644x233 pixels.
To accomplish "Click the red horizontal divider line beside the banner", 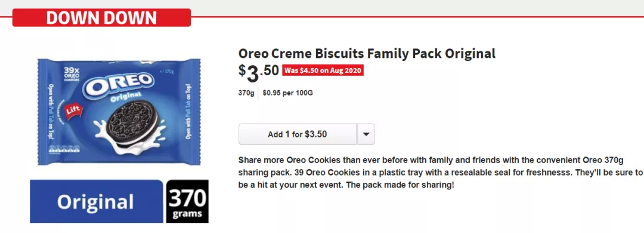I will point(417,17).
